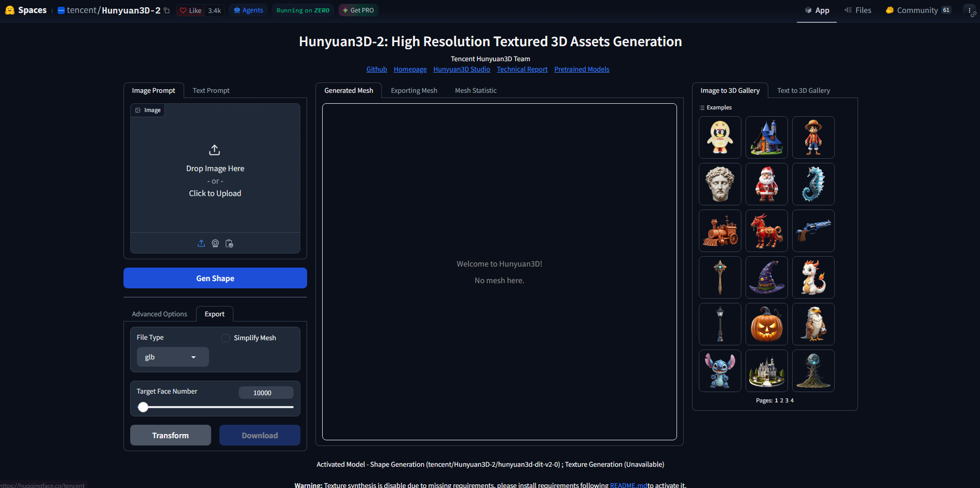Select the revolver gun example thumbnail

click(813, 231)
